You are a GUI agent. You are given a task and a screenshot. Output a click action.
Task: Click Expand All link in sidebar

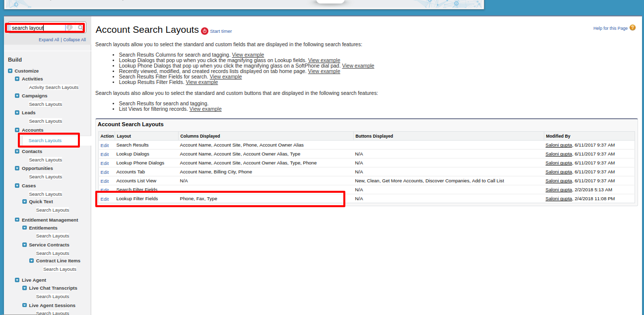(49, 40)
